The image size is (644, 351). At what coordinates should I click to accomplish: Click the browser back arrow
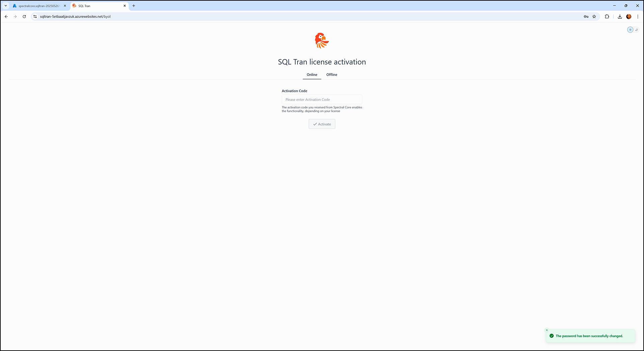coord(6,16)
